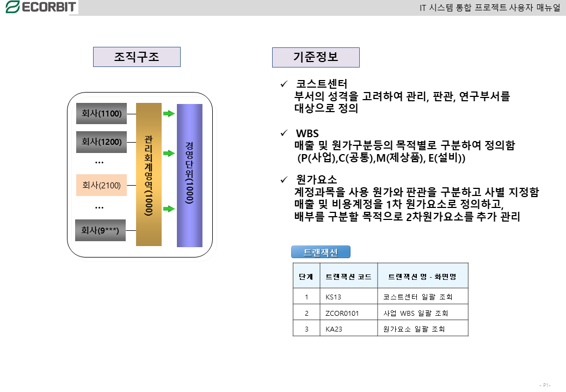The image size is (566, 392).
Task: Click the checkmark beside 코스트센터
Action: (284, 84)
